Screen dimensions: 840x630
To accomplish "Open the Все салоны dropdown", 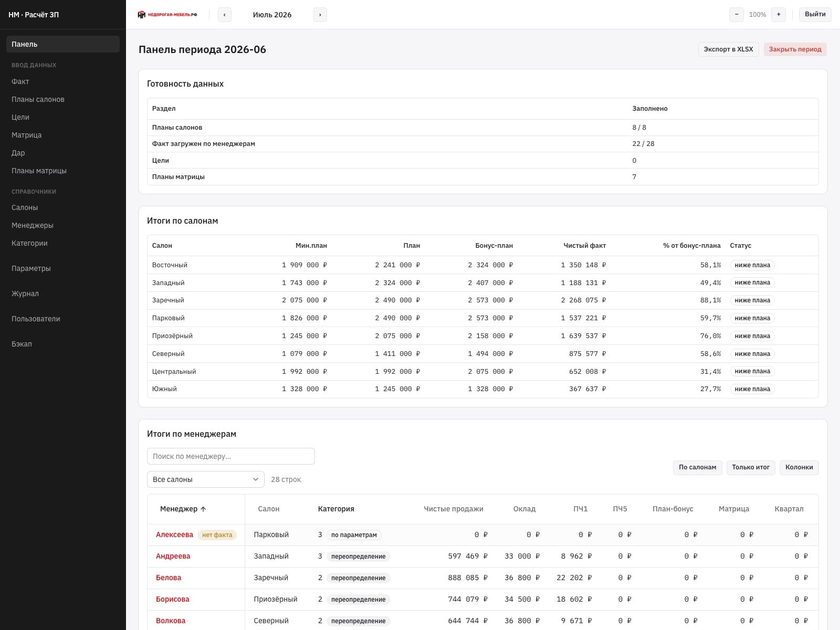I will tap(206, 479).
